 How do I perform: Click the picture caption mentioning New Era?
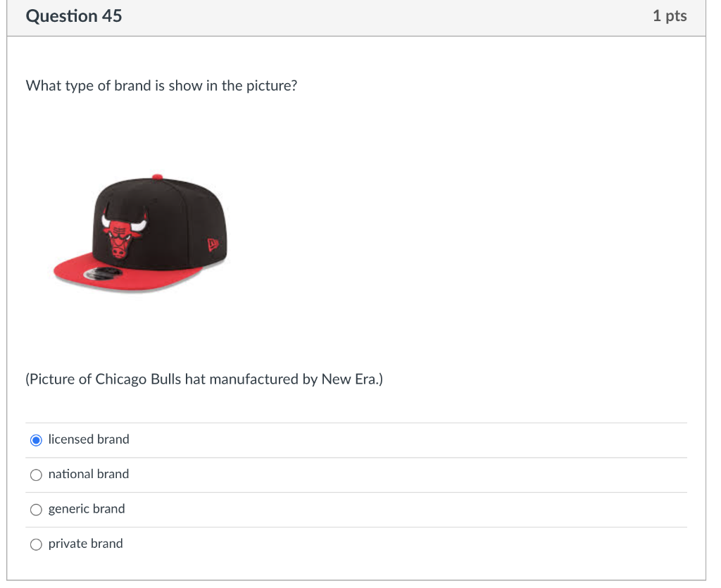(x=203, y=379)
